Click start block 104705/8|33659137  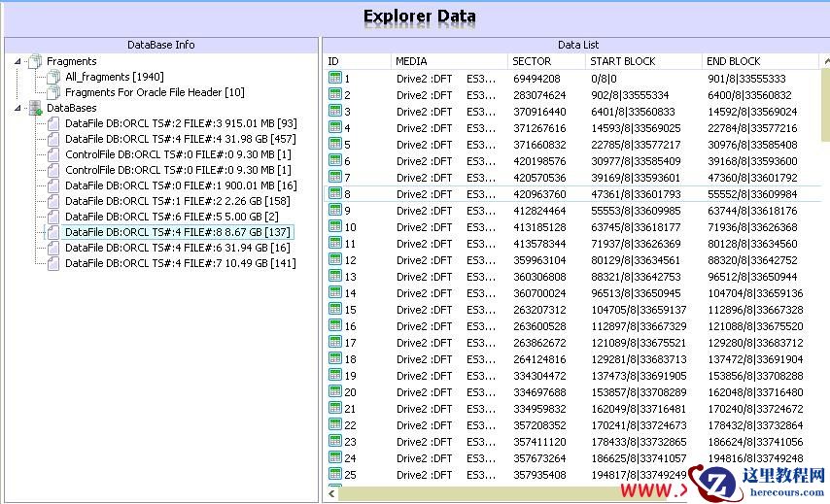pos(639,310)
